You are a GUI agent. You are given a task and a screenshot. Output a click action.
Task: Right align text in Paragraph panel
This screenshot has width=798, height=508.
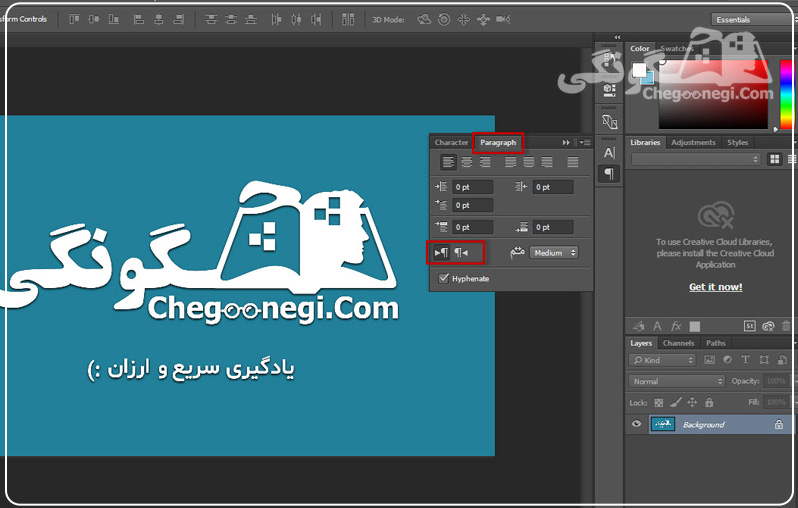[485, 162]
